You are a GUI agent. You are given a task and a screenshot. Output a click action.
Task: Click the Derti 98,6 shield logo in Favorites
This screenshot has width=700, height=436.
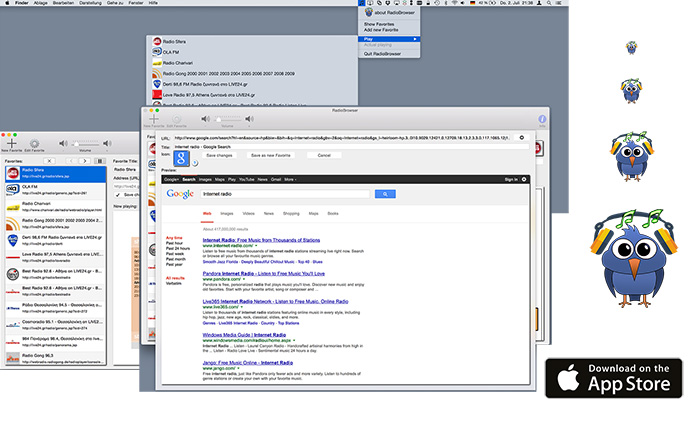point(12,241)
